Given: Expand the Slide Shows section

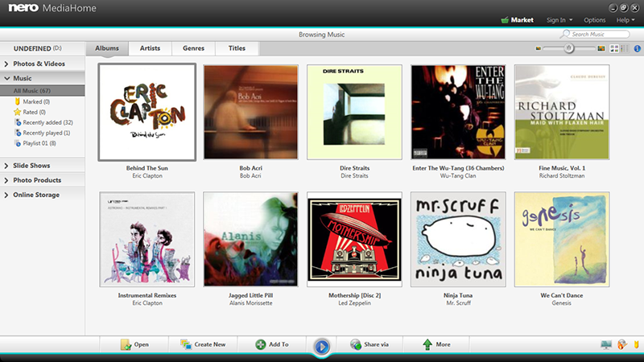Looking at the screenshot, I should pyautogui.click(x=43, y=166).
